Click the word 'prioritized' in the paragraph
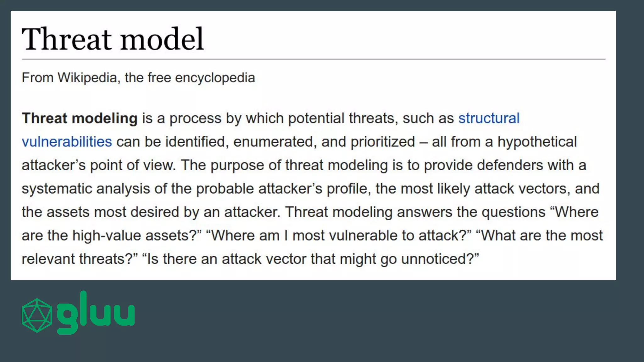Viewport: 644px width, 362px height. click(383, 142)
